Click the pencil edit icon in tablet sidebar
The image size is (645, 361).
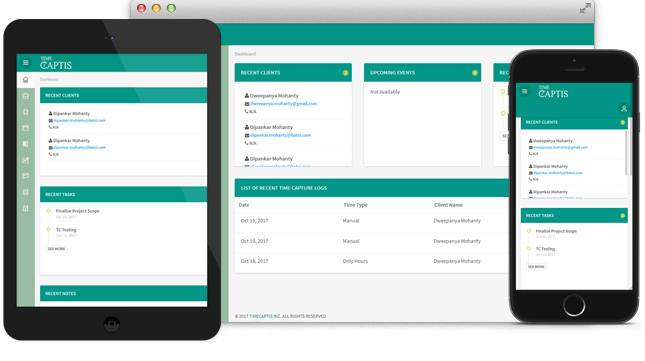click(x=26, y=160)
